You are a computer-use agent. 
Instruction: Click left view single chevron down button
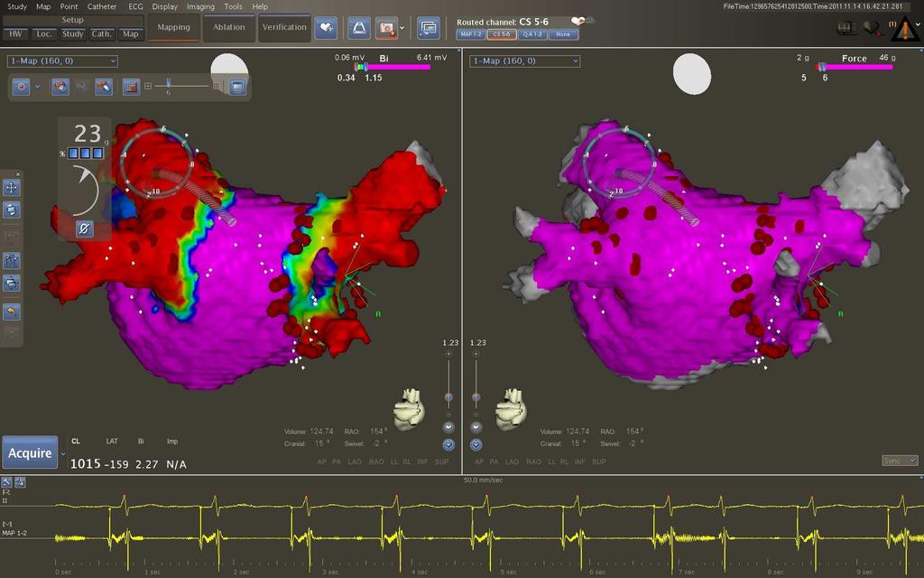point(448,427)
